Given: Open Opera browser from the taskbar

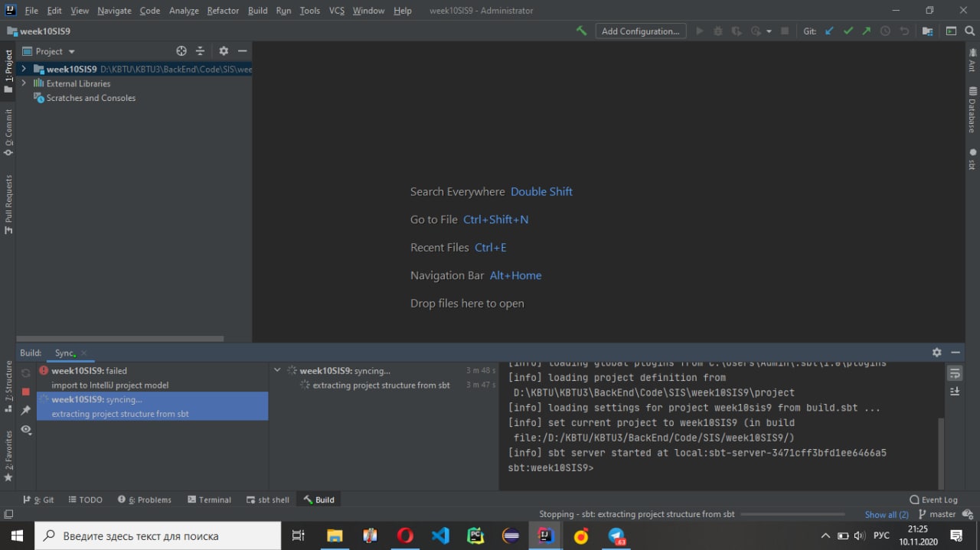Looking at the screenshot, I should (x=405, y=535).
